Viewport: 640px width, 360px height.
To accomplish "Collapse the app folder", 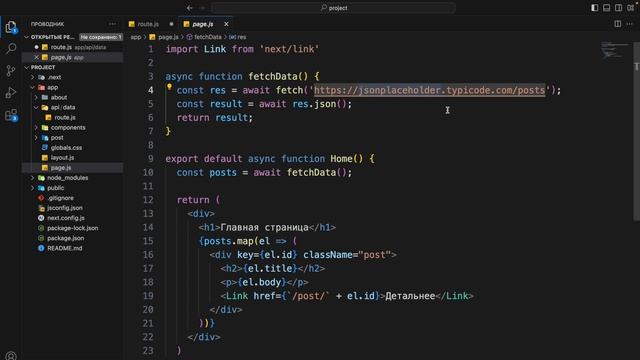I will pos(32,87).
